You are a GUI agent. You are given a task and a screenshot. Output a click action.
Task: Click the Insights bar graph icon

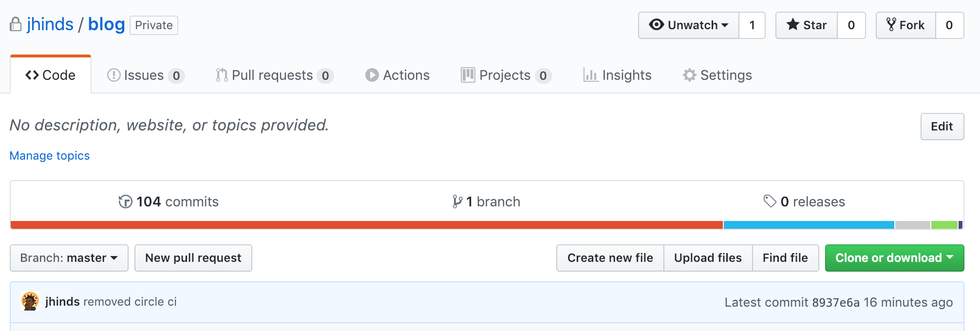tap(590, 75)
